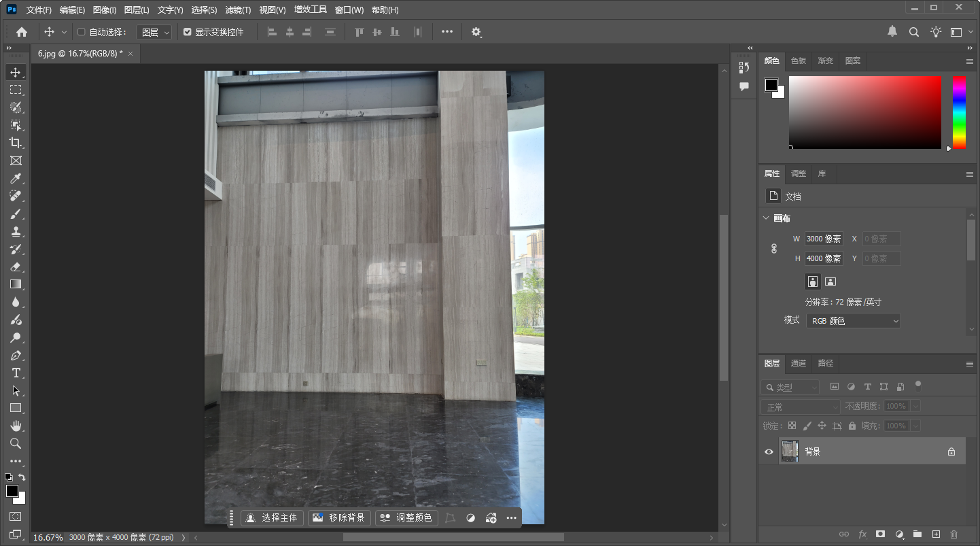Collapse the 画布 section in Properties
The height and width of the screenshot is (546, 980).
[x=766, y=218]
